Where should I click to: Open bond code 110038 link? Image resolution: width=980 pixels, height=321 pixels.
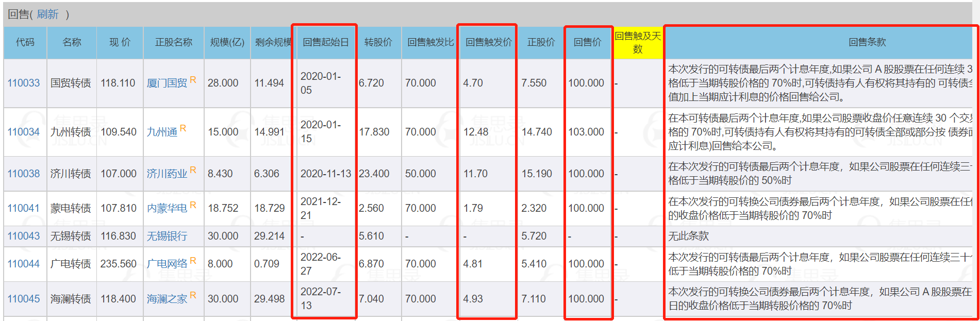(x=23, y=174)
